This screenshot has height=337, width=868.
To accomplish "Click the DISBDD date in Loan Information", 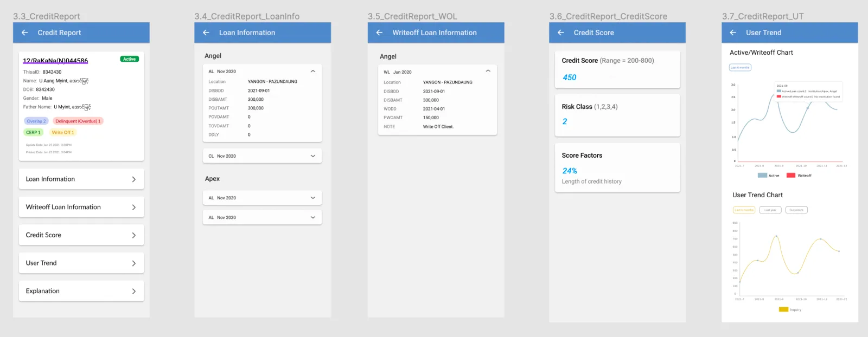I will pos(259,91).
